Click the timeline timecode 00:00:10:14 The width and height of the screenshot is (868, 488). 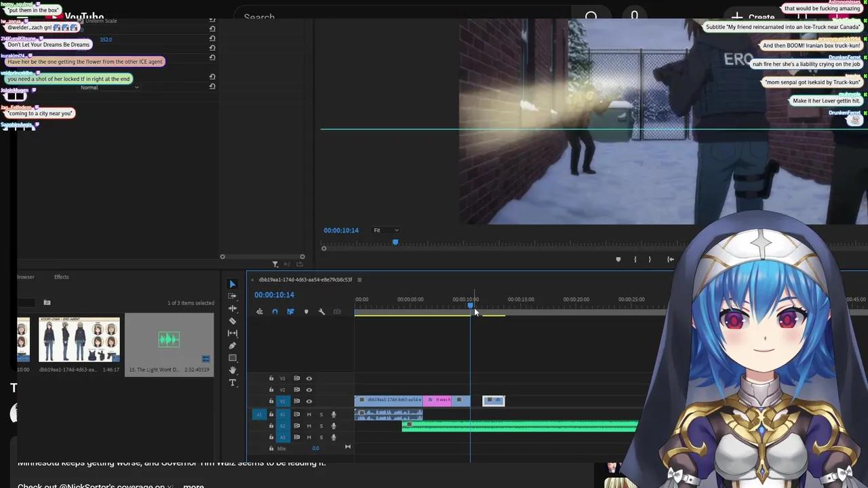274,295
